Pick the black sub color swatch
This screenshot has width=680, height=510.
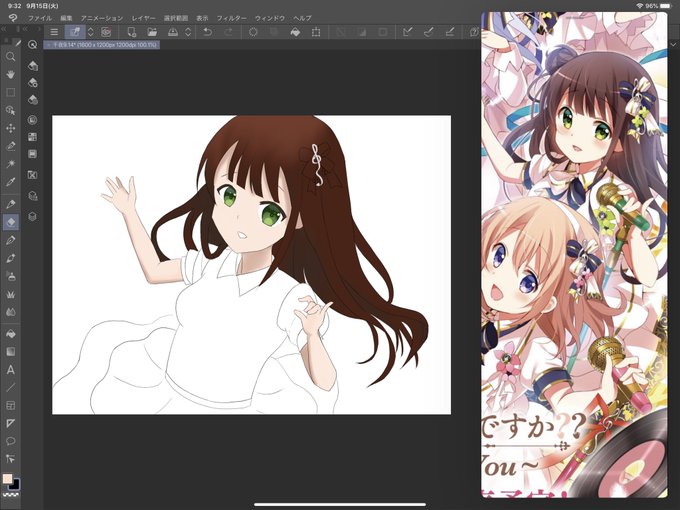point(15,484)
